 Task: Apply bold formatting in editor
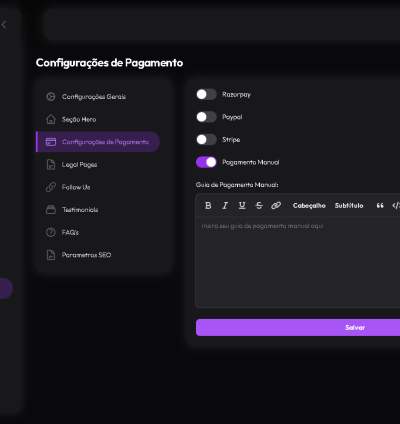tap(208, 206)
